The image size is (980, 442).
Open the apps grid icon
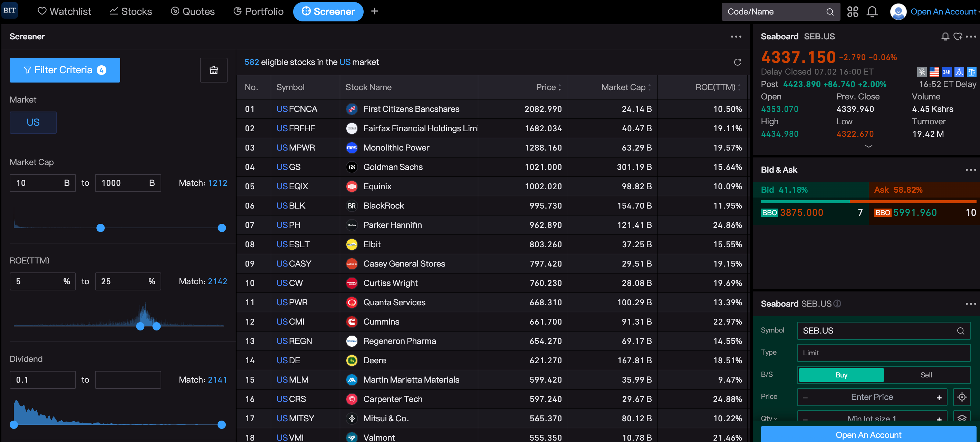853,11
